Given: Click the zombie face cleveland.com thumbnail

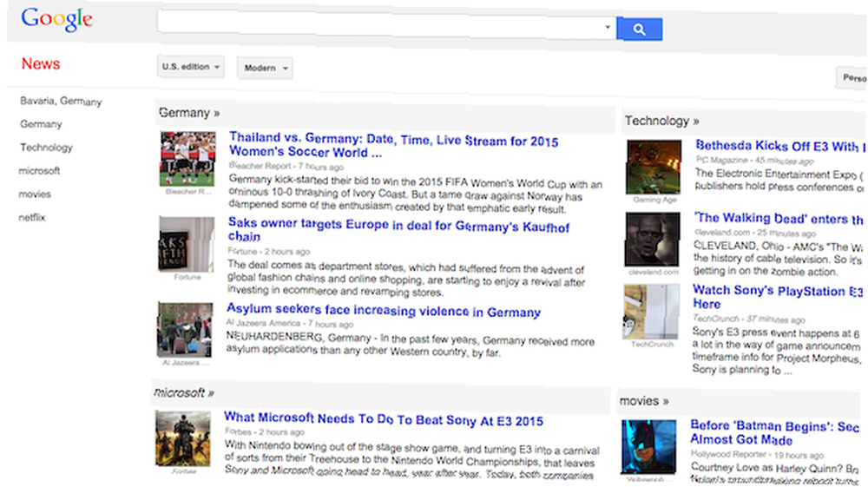Looking at the screenshot, I should click(653, 240).
